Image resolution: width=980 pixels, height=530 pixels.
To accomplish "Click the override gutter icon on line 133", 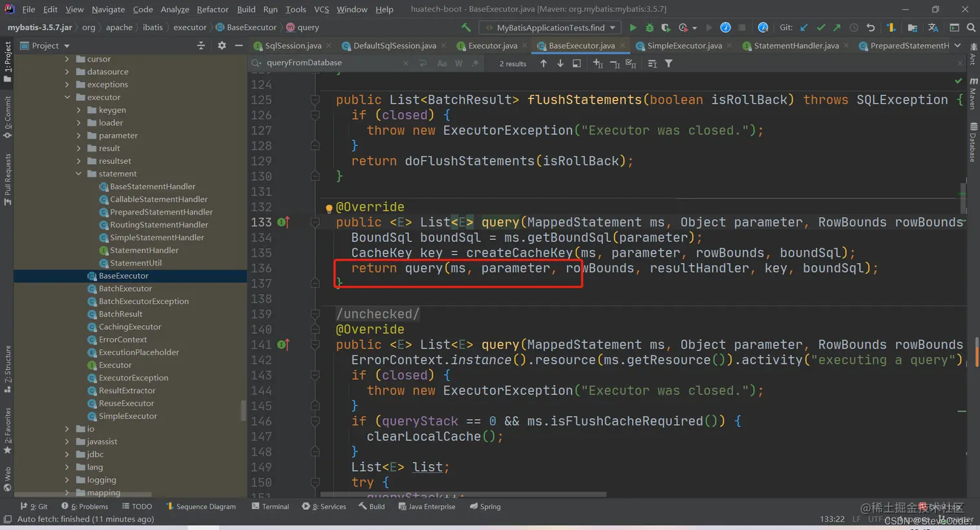I will pyautogui.click(x=283, y=222).
